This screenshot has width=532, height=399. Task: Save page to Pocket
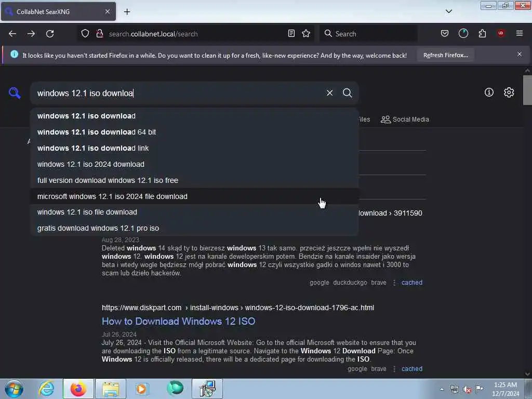tap(445, 34)
